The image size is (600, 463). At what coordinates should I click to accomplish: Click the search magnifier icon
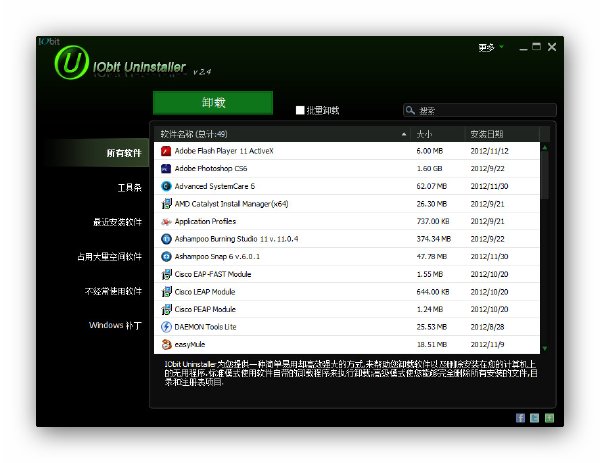pyautogui.click(x=410, y=110)
